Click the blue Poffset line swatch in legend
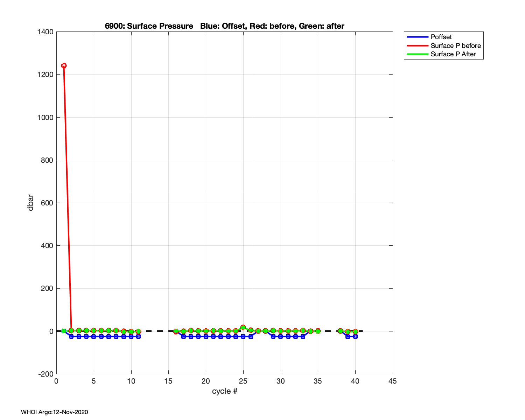The image size is (525, 420). point(416,37)
